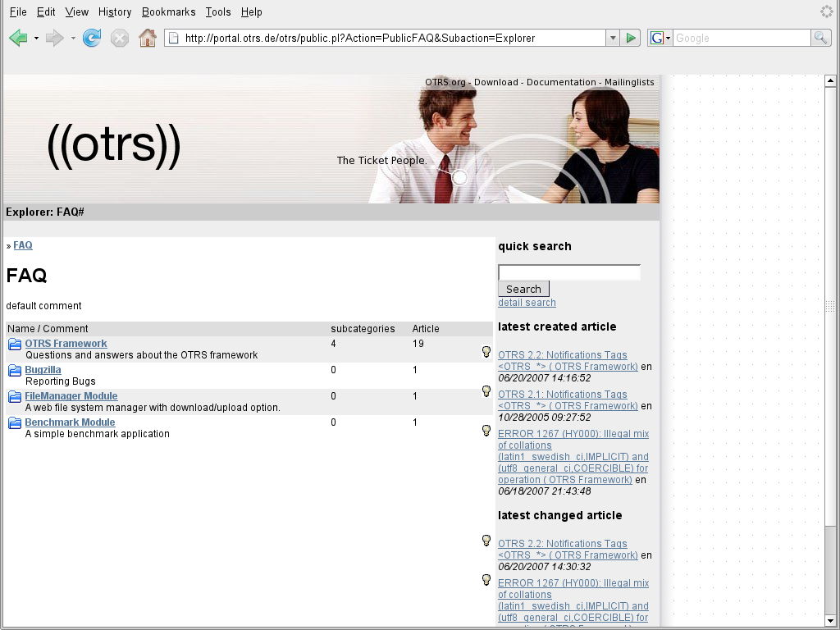The width and height of the screenshot is (840, 630).
Task: Open the FileManager Module category link
Action: pos(71,396)
